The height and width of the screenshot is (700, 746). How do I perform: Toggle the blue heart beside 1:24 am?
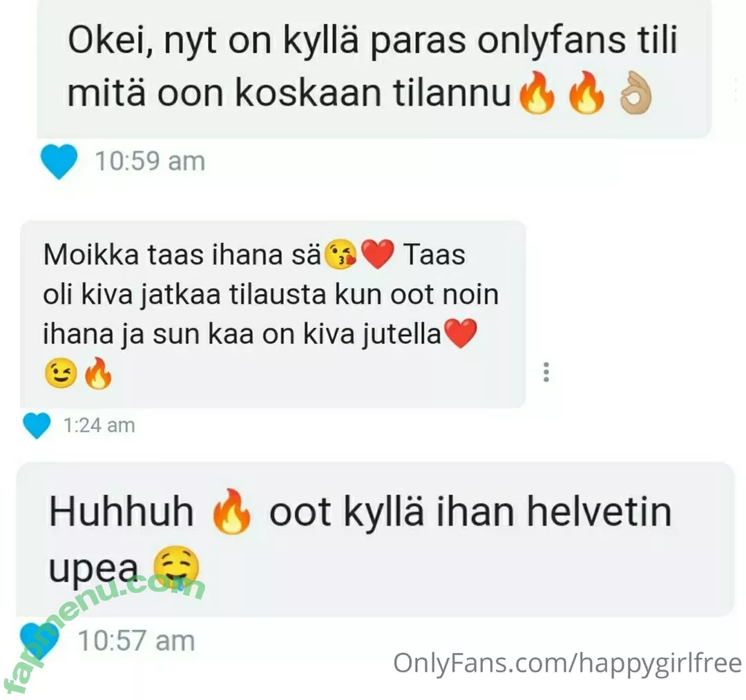click(37, 425)
